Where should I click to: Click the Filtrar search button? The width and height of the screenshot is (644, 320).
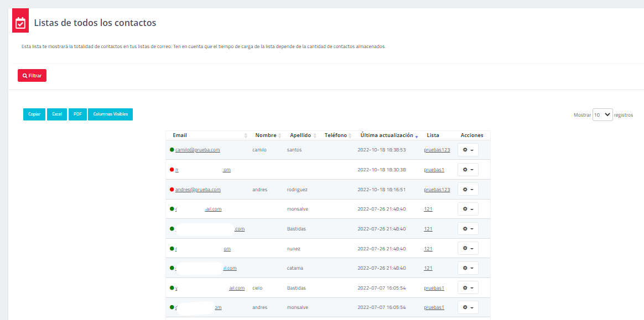[32, 75]
